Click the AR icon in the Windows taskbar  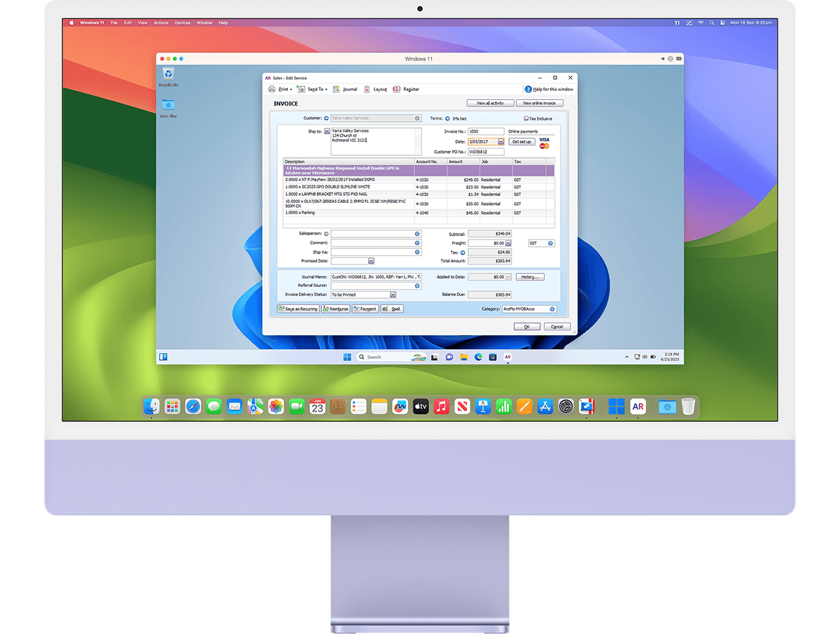(x=507, y=357)
